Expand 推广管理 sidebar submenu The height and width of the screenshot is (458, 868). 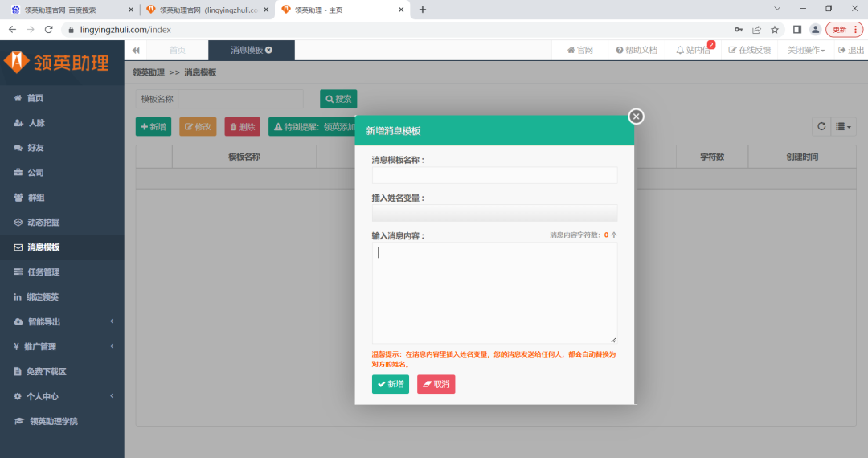[x=62, y=347]
